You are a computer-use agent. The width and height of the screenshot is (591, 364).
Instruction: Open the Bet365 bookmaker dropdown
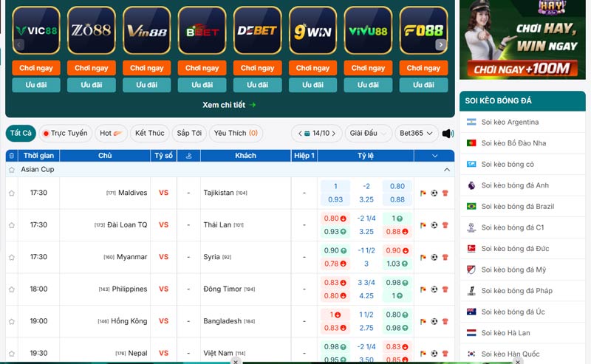(416, 134)
